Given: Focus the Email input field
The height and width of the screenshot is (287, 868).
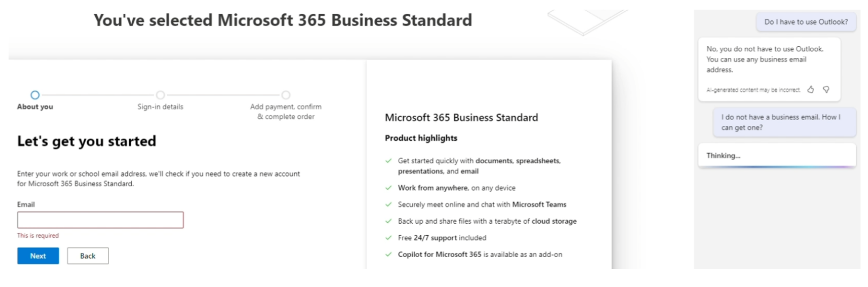Looking at the screenshot, I should point(100,220).
